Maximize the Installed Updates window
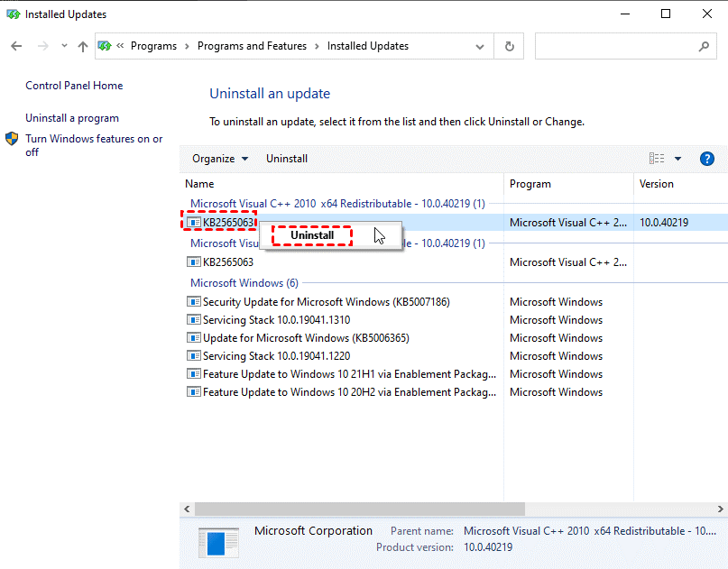This screenshot has width=728, height=569. [x=666, y=14]
